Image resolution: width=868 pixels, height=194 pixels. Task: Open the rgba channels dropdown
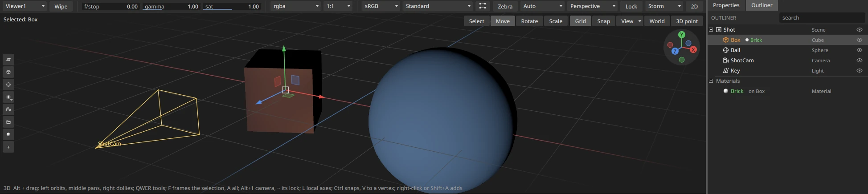[296, 6]
